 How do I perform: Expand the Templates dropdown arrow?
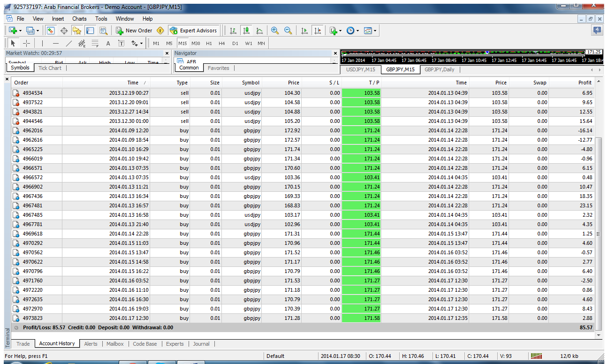(x=375, y=30)
